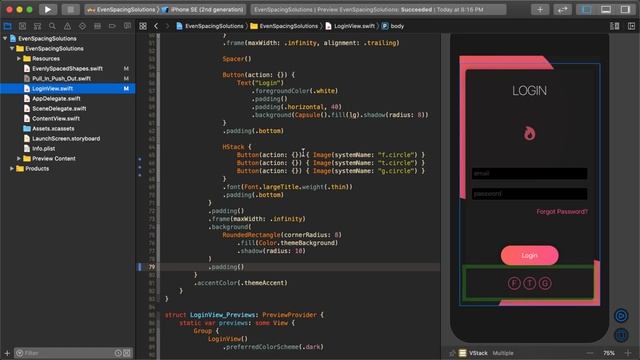Add an editor on the right
Viewport: 640px width, 360px height.
point(631,26)
